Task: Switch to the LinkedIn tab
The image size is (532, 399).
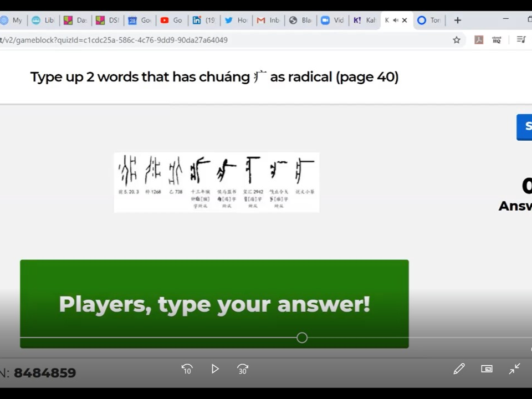Action: [203, 21]
